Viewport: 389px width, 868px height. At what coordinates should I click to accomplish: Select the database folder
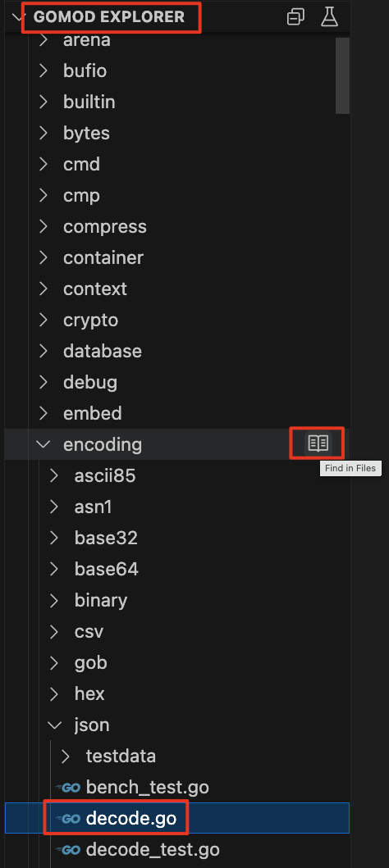103,351
